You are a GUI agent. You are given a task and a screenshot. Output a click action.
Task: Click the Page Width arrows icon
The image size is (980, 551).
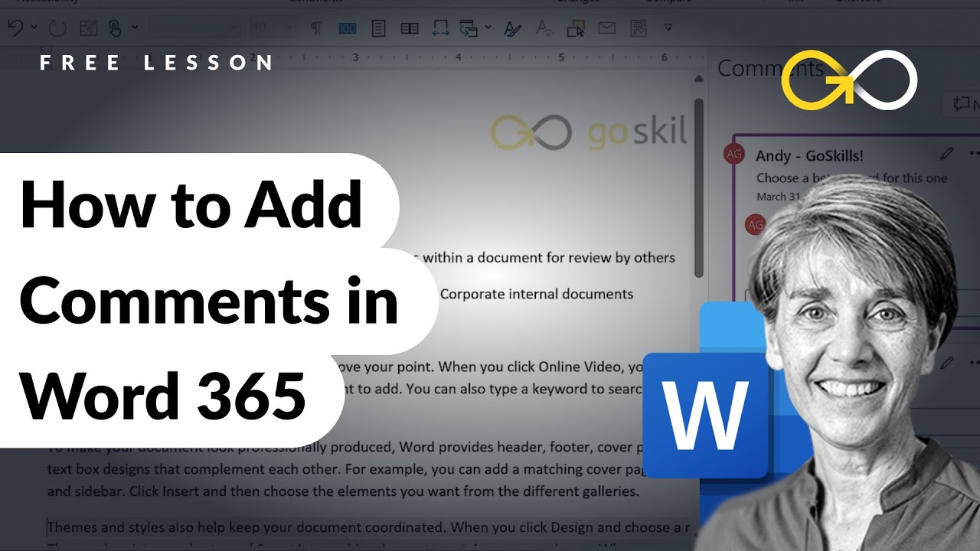pyautogui.click(x=440, y=28)
